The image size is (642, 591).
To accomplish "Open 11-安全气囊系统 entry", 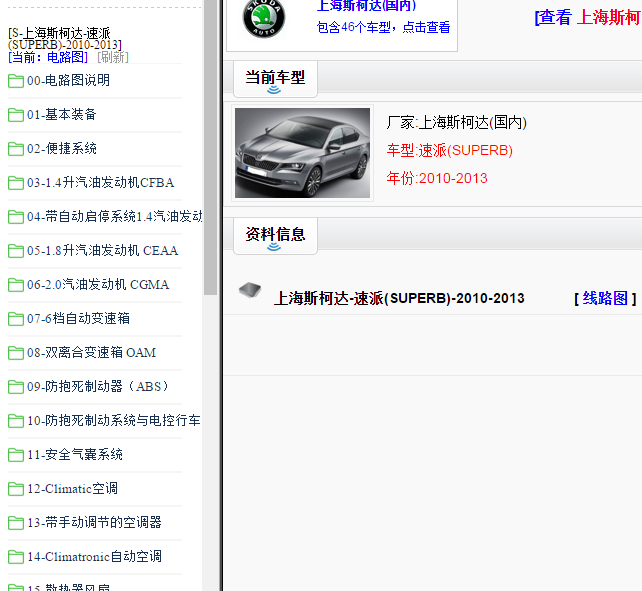I will (x=75, y=454).
